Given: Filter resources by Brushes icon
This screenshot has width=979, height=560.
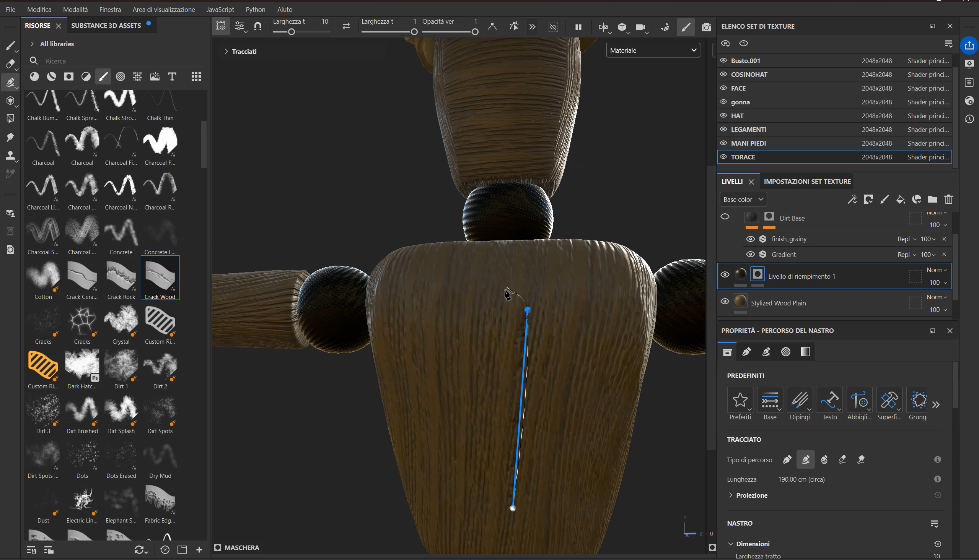Looking at the screenshot, I should [x=103, y=76].
